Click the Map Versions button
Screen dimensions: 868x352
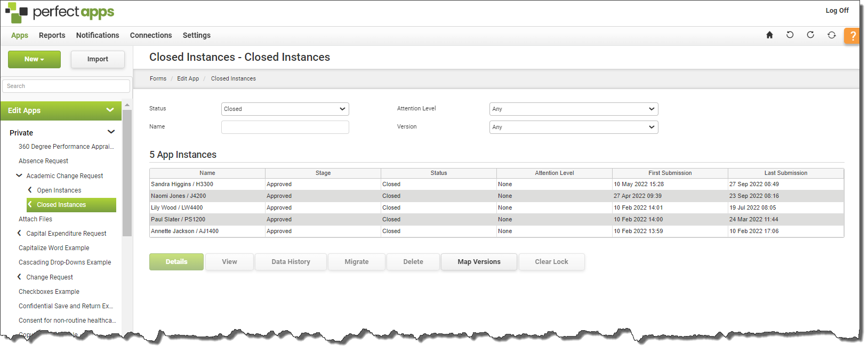tap(479, 262)
